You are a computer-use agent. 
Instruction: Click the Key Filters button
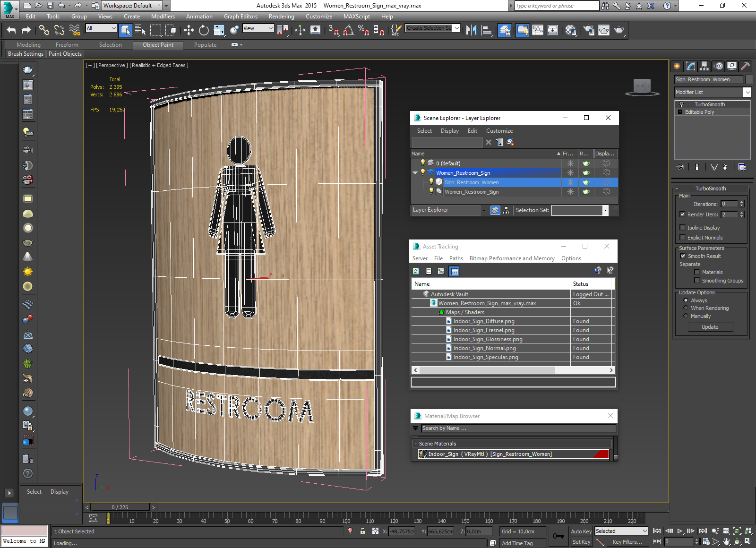tap(627, 542)
